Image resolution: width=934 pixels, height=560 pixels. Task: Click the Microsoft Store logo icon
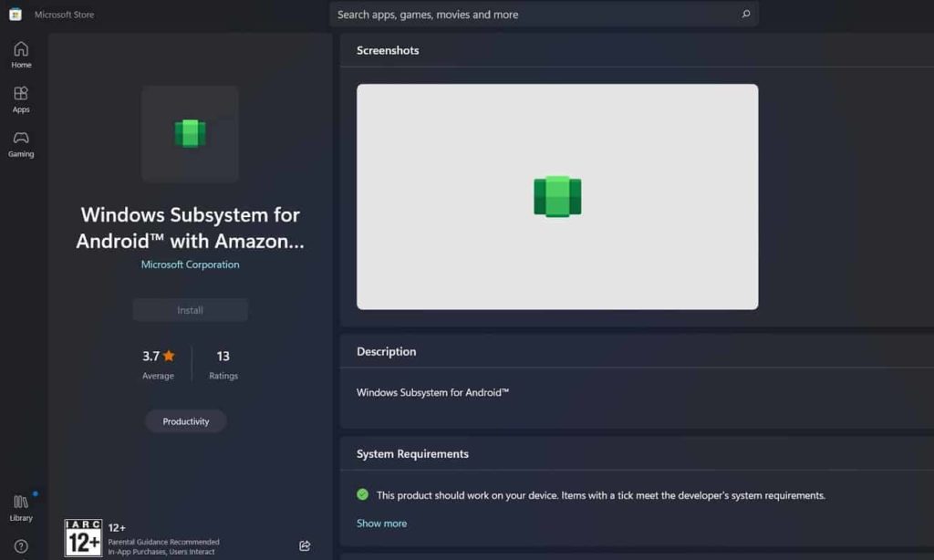pos(16,15)
